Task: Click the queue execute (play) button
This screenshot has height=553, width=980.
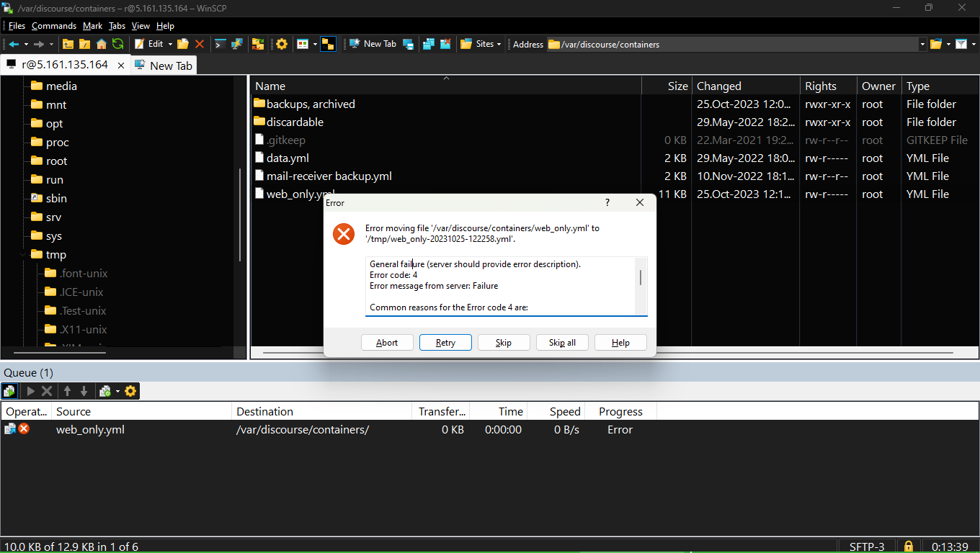Action: tap(30, 391)
